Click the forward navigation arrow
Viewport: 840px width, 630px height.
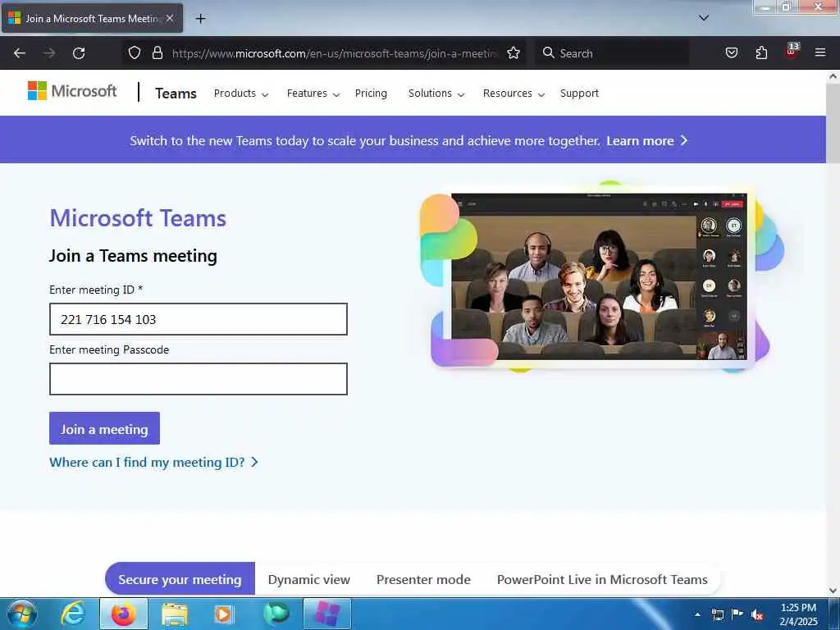pyautogui.click(x=49, y=53)
